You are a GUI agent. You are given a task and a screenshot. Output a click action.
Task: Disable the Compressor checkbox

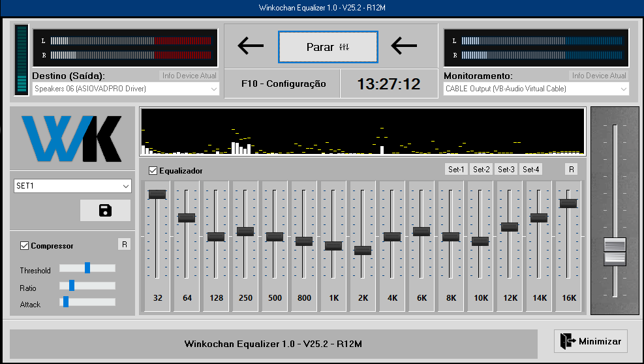(x=25, y=246)
